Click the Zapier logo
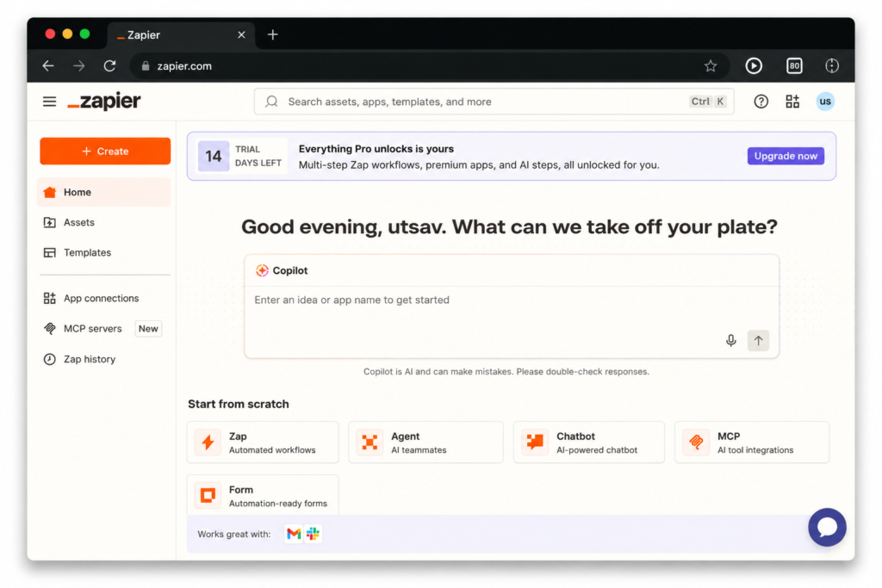The image size is (882, 588). coord(104,102)
